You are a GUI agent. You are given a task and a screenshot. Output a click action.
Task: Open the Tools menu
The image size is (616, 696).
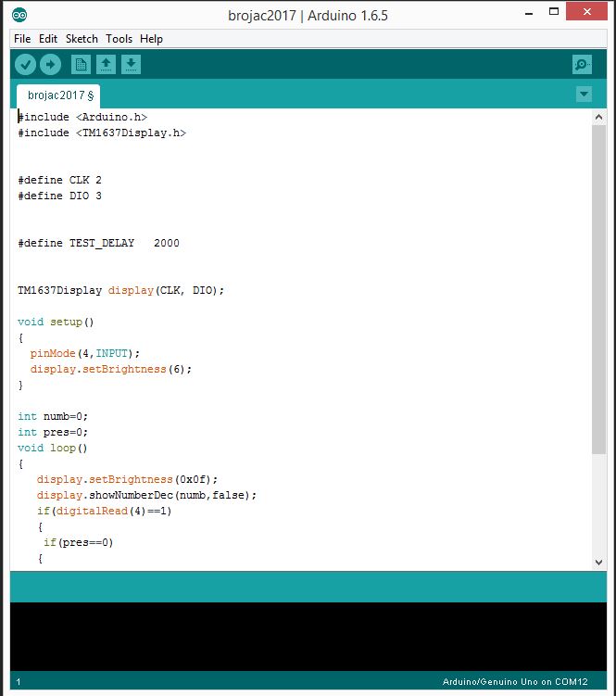pyautogui.click(x=119, y=39)
